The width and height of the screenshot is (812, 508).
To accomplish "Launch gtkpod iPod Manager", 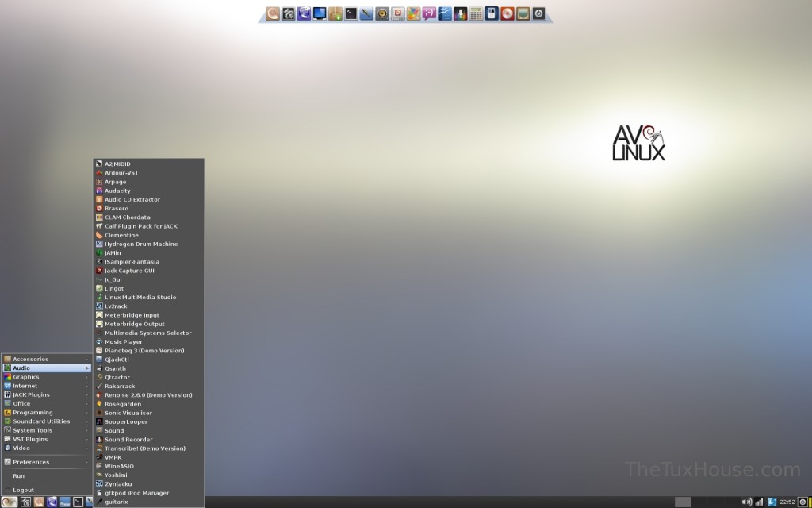I will point(148,492).
